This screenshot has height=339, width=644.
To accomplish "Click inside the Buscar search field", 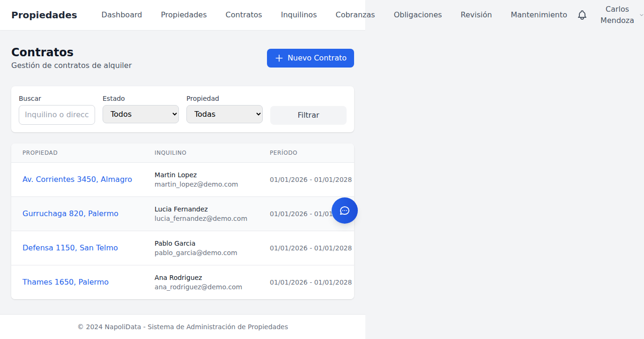I will pos(57,114).
